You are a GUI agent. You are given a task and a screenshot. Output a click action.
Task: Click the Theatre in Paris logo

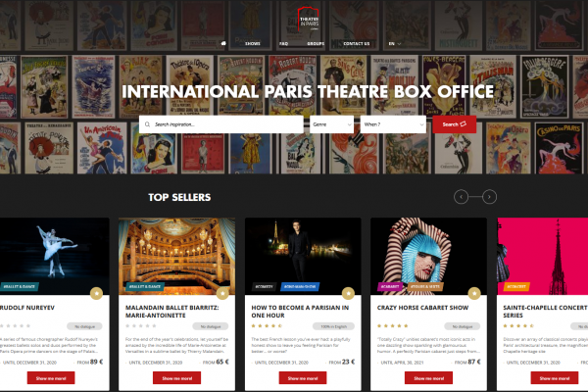tap(309, 20)
